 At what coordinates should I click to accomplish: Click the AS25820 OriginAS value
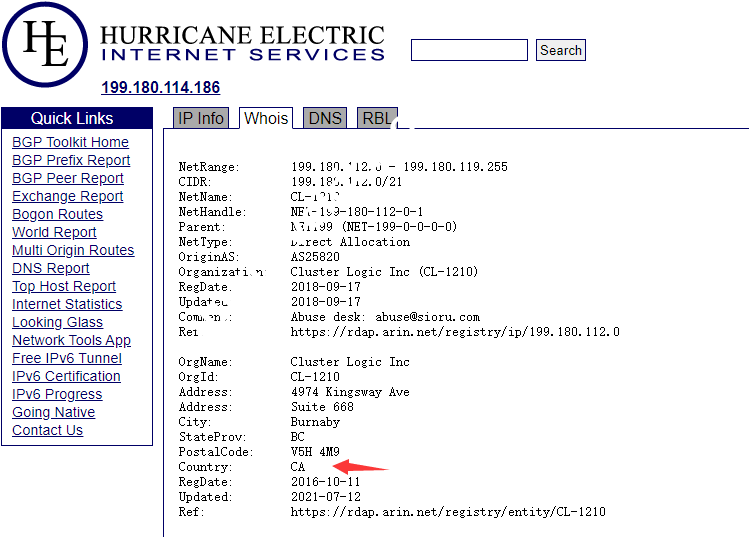(315, 257)
